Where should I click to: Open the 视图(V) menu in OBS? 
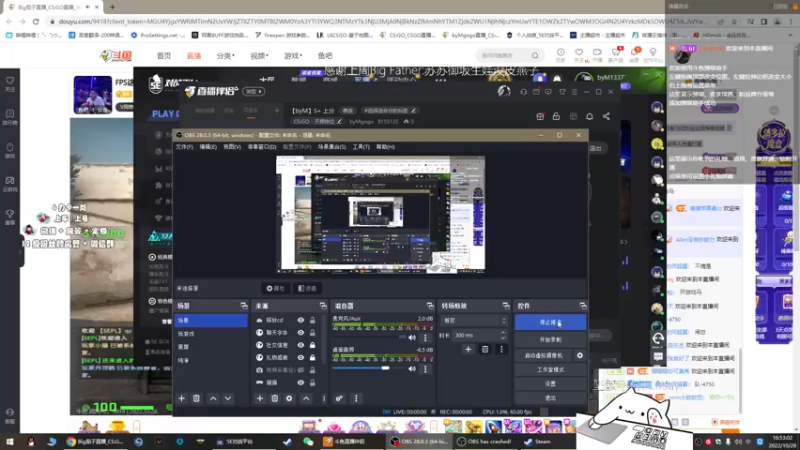click(232, 147)
